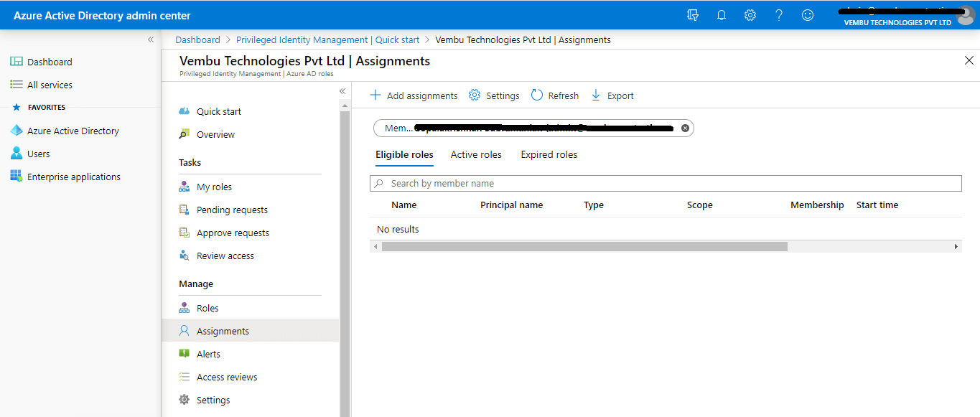980x417 pixels.
Task: Click the Azure Active Directory icon
Action: pyautogui.click(x=16, y=131)
